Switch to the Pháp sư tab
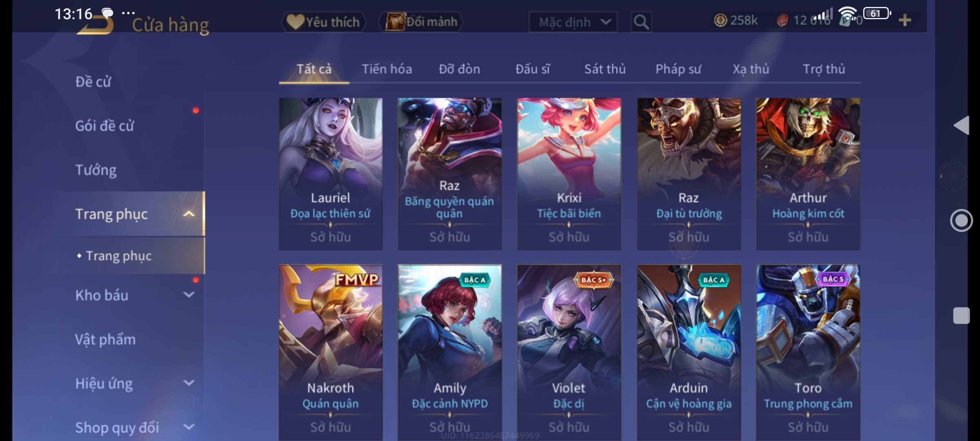 click(x=678, y=69)
